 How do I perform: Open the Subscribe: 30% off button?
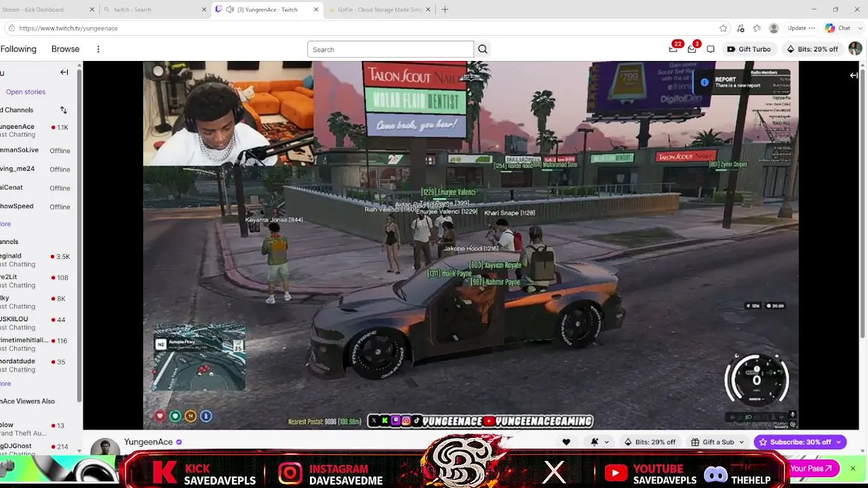tap(794, 442)
